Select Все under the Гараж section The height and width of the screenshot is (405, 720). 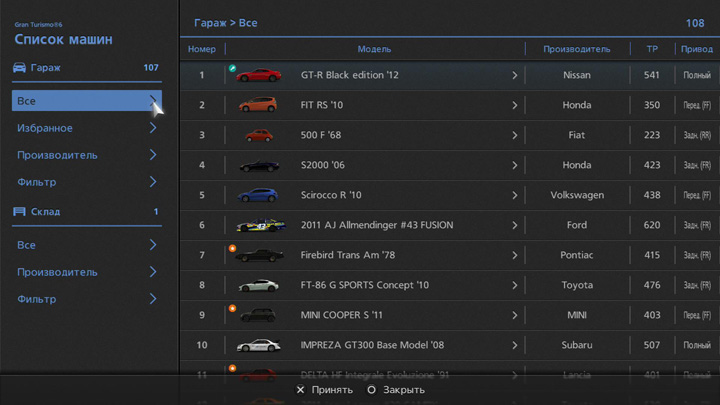(86, 101)
